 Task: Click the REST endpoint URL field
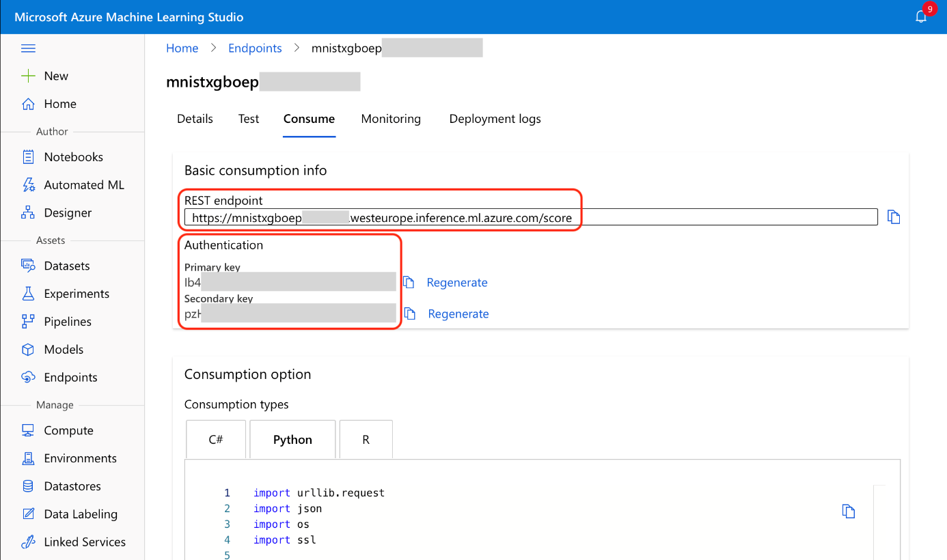(531, 218)
